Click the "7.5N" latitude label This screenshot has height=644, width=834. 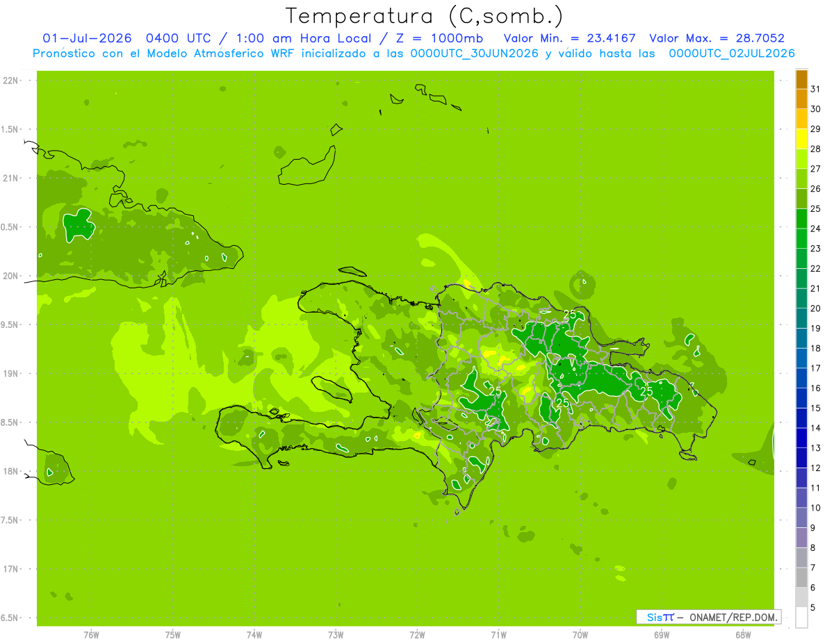tap(10, 520)
